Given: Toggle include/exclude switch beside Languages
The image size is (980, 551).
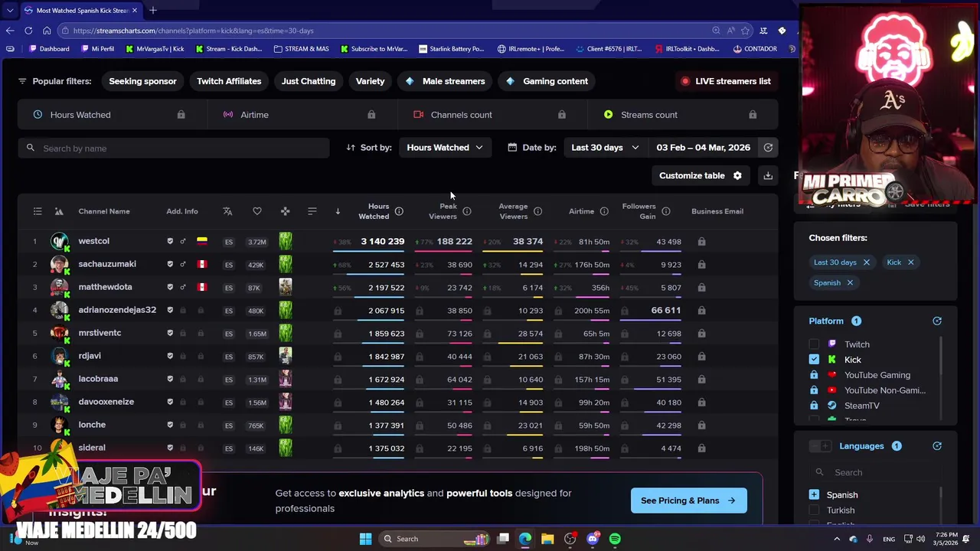Looking at the screenshot, I should [820, 446].
